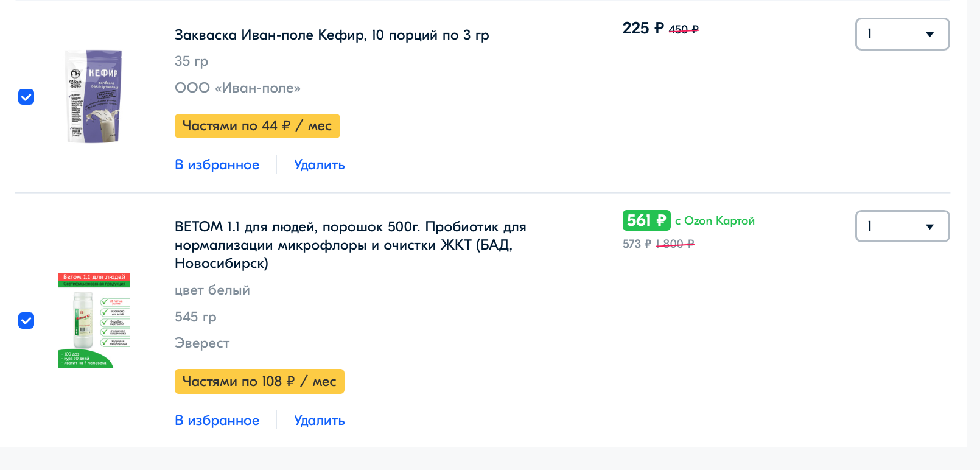Uncheck the Закваска Иван-поле Кефир item checkbox
This screenshot has width=980, height=470.
(26, 97)
